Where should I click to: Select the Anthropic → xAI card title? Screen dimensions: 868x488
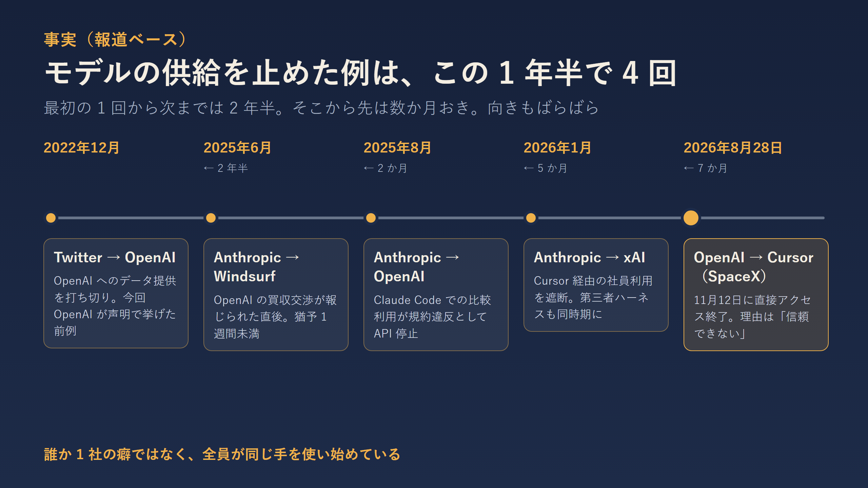pyautogui.click(x=589, y=258)
